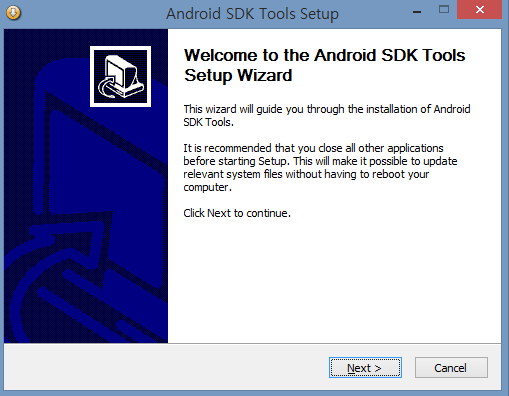Click the 'This wizard will guide you' paragraph
The image size is (509, 396).
pos(327,116)
